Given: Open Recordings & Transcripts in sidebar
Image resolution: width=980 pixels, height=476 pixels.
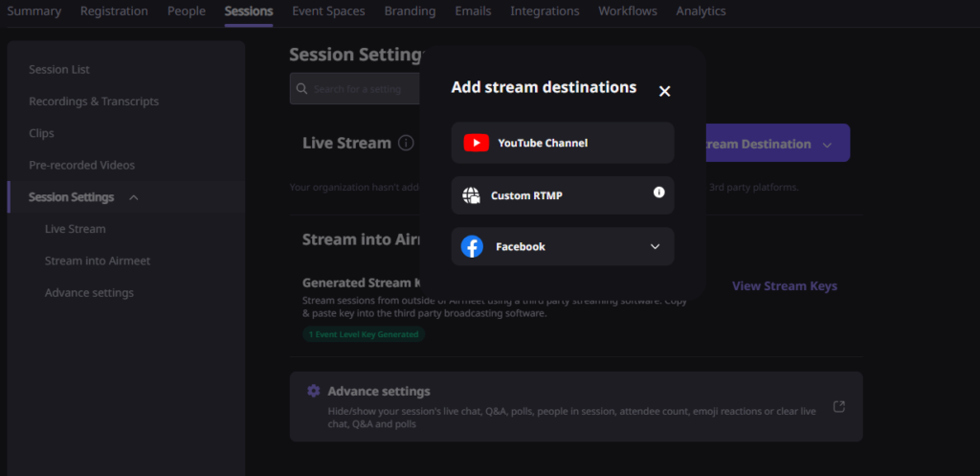Looking at the screenshot, I should click(94, 102).
